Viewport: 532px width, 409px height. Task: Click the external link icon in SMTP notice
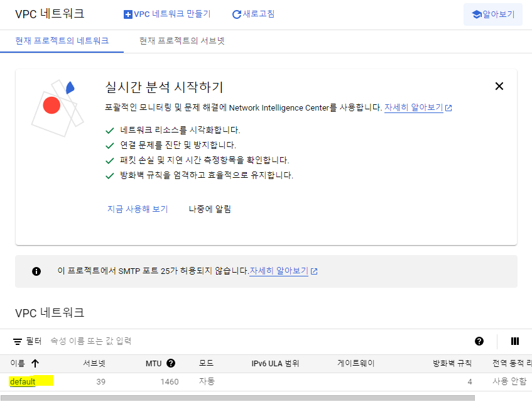[x=314, y=271]
